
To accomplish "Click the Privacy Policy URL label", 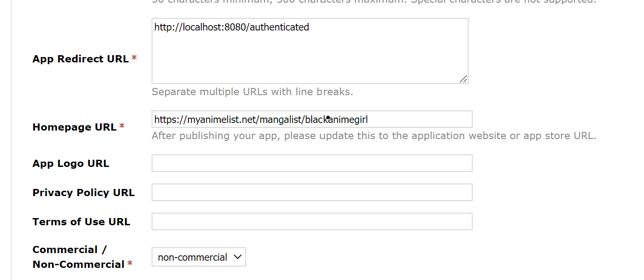I will [x=83, y=192].
